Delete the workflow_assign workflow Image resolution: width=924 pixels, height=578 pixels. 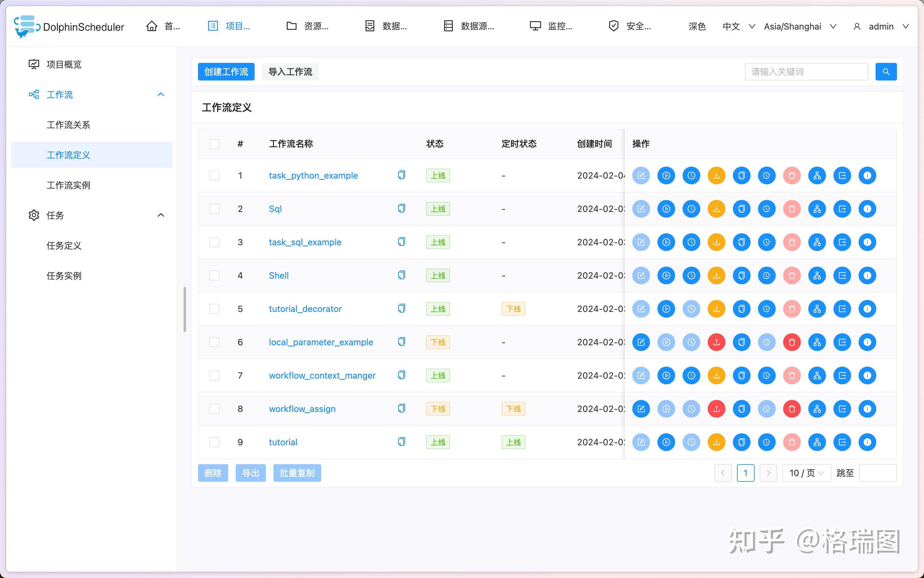791,408
